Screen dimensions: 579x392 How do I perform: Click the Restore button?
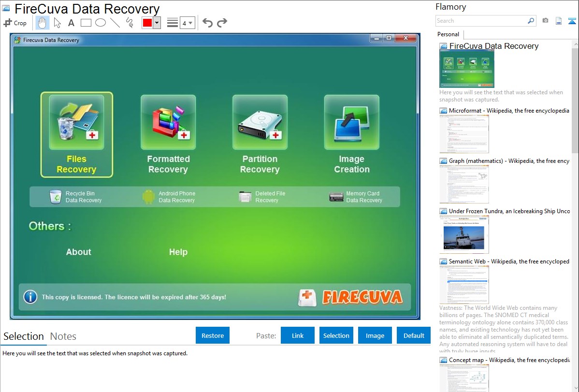(x=213, y=335)
